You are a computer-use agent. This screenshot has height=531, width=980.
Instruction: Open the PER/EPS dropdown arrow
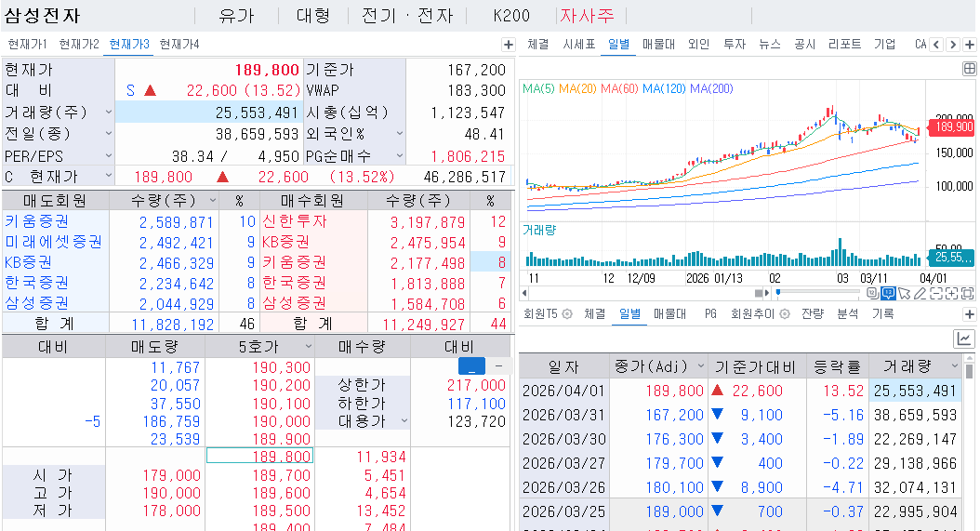click(109, 155)
